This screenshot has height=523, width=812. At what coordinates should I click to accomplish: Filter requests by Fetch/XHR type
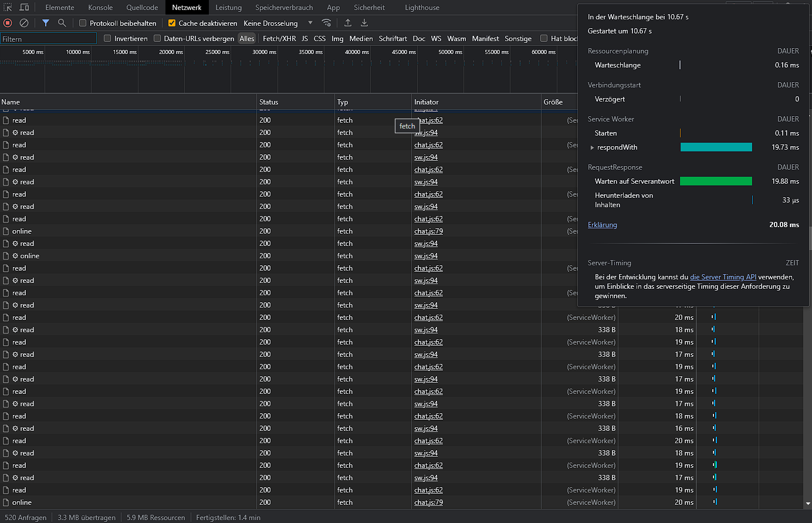pyautogui.click(x=279, y=39)
